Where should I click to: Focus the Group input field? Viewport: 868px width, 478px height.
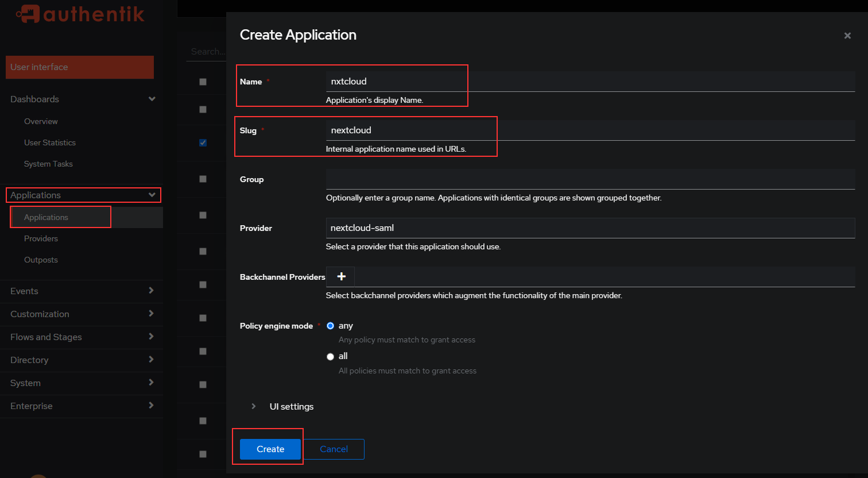click(x=590, y=179)
